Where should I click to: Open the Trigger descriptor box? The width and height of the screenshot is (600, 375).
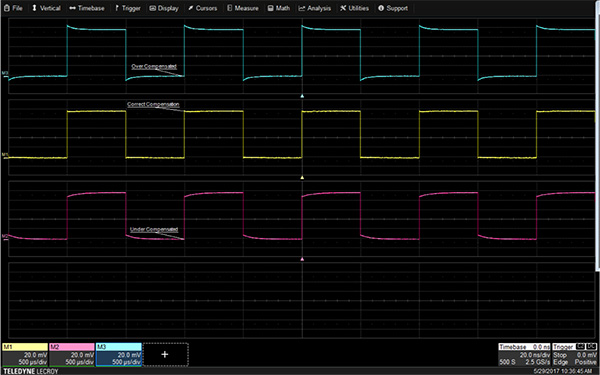click(x=574, y=355)
